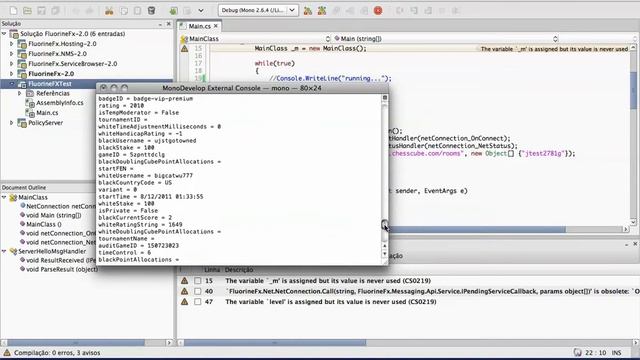Click the Save All toolbar icon

55,11
